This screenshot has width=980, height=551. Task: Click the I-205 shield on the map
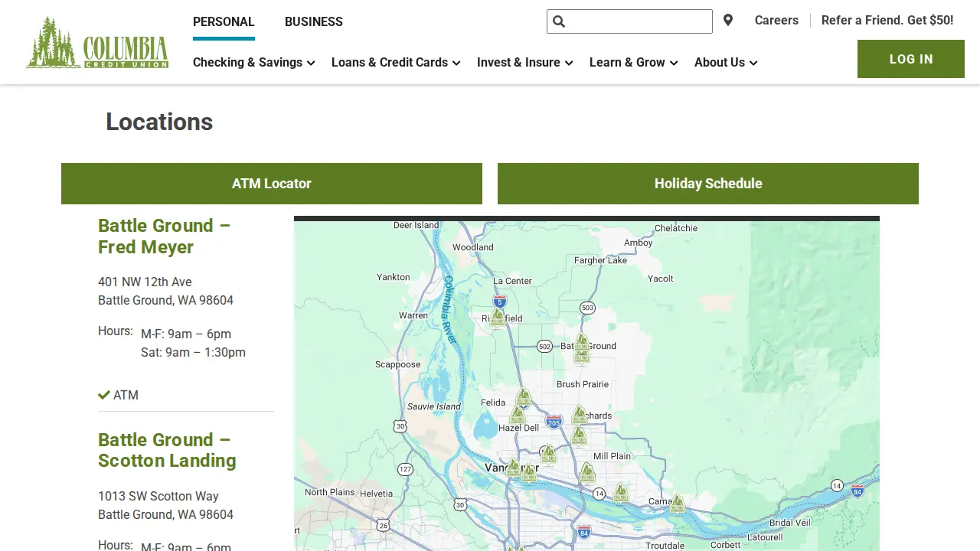point(554,422)
